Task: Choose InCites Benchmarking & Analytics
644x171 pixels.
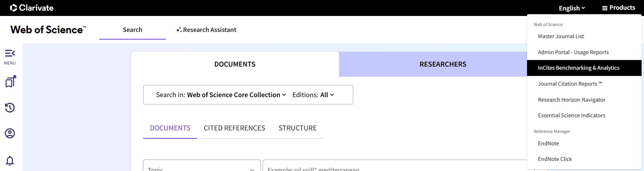Action: click(578, 68)
